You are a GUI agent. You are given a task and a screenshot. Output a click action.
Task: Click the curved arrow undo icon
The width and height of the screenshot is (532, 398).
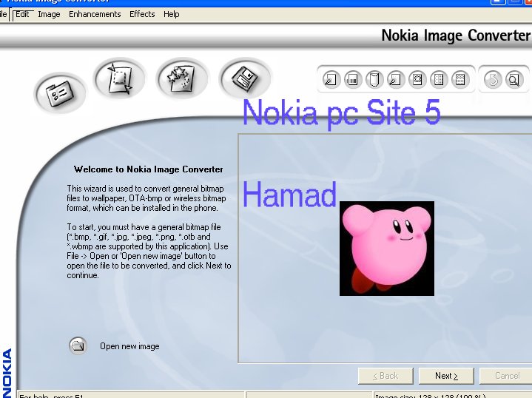(493, 80)
